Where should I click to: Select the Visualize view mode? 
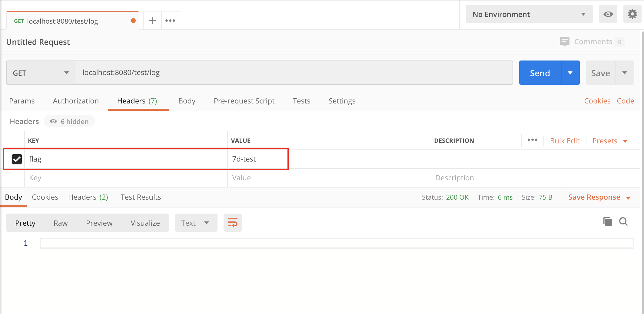coord(145,223)
